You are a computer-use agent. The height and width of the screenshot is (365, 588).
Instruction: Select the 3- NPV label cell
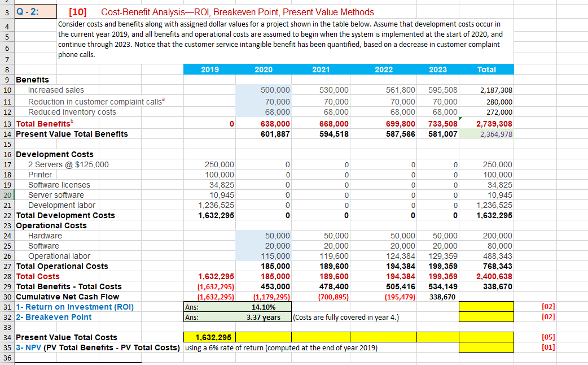[x=98, y=347]
